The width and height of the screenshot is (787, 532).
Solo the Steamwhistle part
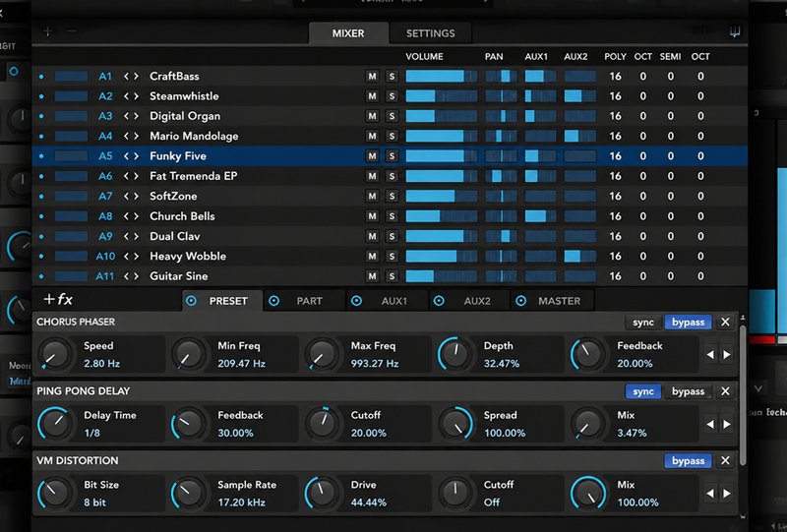(x=392, y=96)
